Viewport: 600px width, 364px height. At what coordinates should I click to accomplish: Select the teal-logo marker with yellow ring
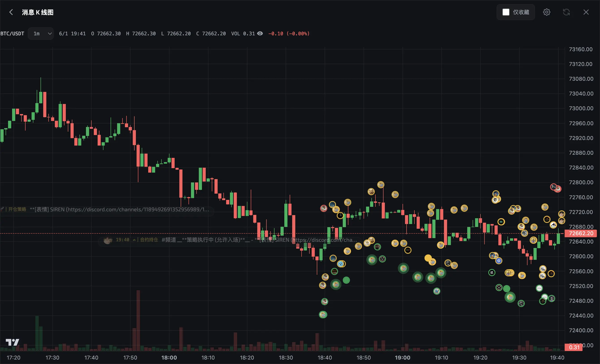(501, 222)
